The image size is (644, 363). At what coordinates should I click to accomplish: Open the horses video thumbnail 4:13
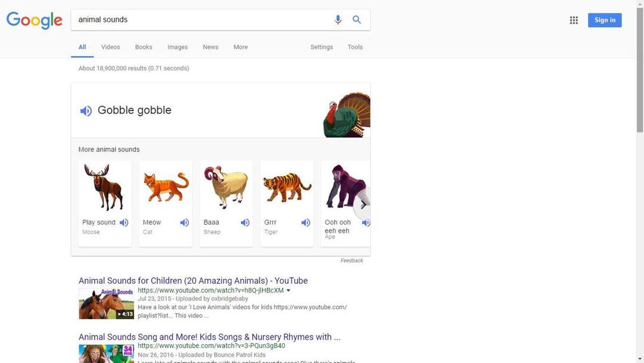[106, 304]
